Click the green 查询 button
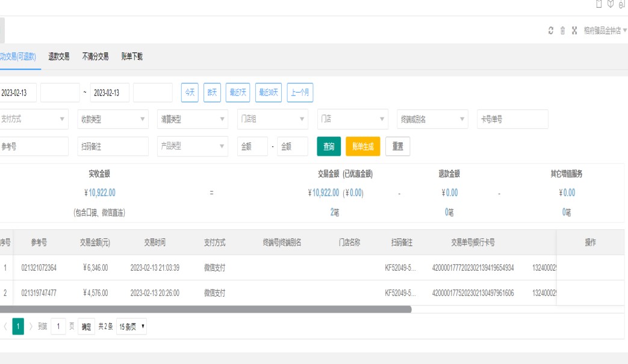 [x=329, y=146]
